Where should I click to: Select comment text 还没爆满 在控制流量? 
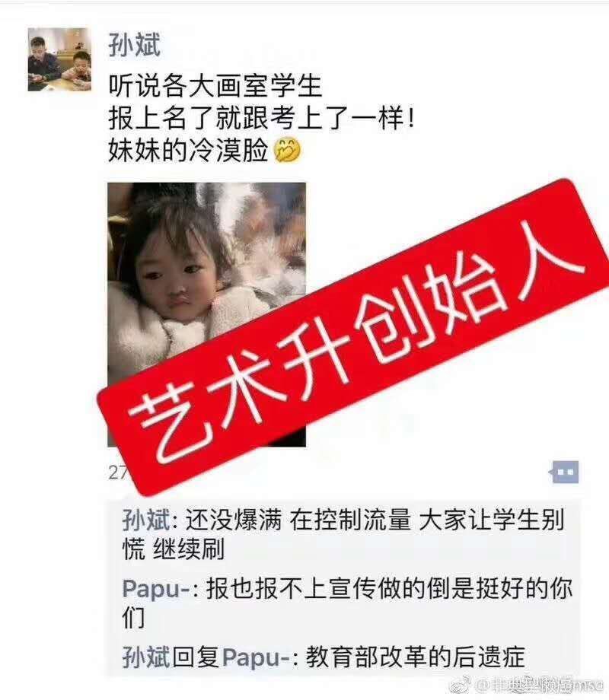[x=298, y=520]
